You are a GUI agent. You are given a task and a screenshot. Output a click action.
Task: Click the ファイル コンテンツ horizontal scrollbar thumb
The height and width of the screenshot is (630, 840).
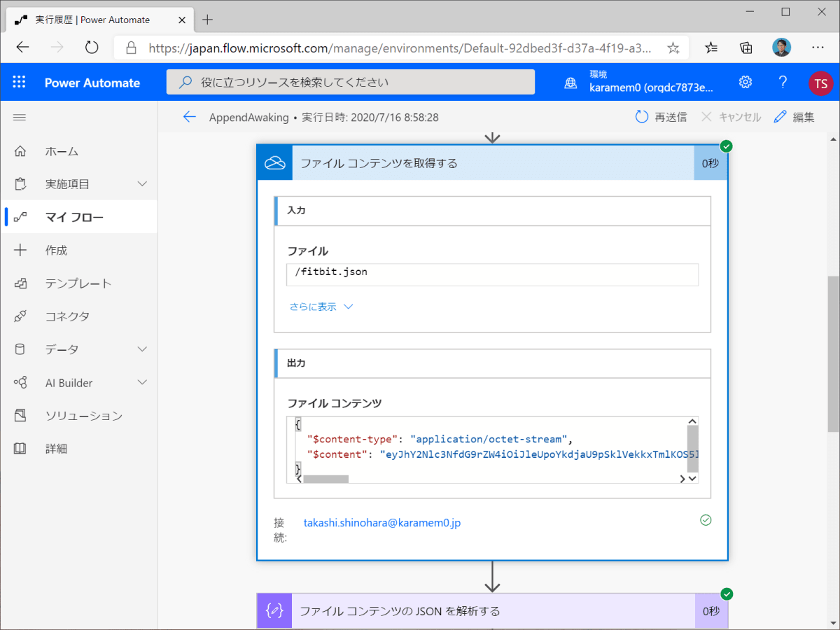(325, 479)
